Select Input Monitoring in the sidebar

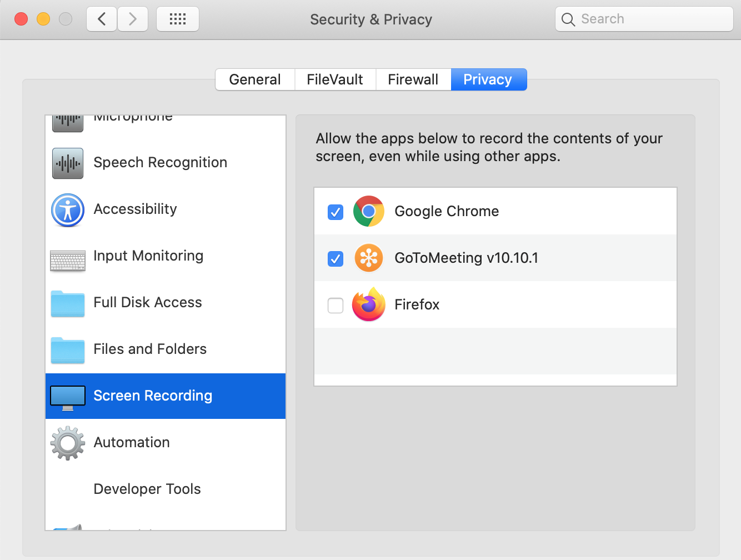click(166, 256)
